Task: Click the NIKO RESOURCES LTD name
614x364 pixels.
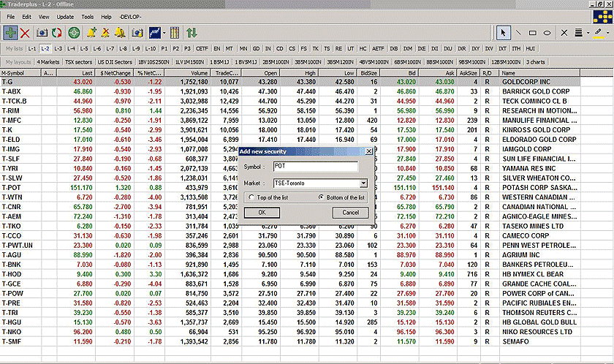Action: pyautogui.click(x=537, y=332)
